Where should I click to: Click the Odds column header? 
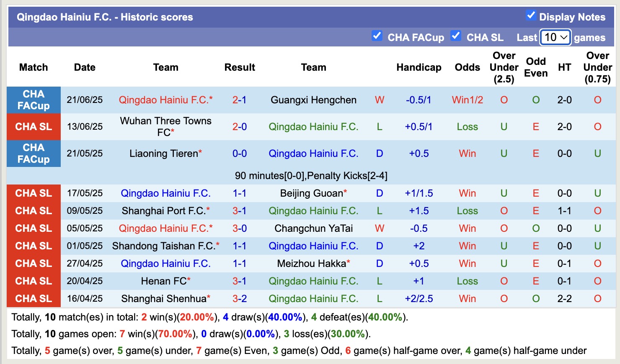coord(467,67)
